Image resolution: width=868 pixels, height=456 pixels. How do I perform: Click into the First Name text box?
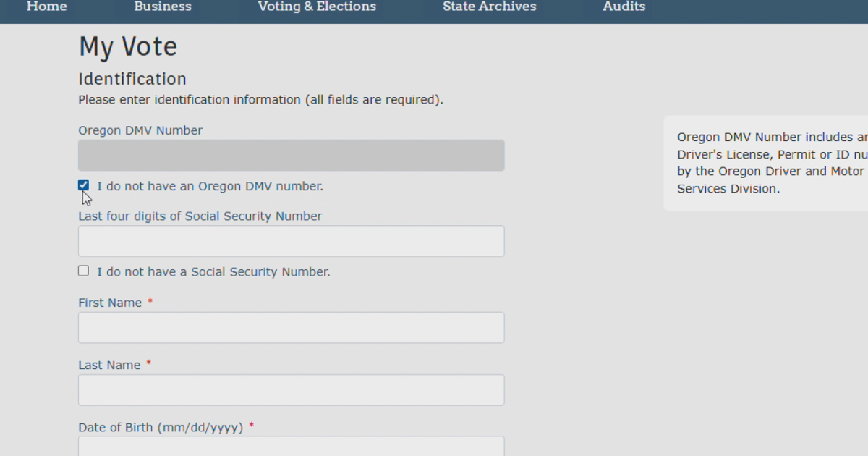[291, 328]
